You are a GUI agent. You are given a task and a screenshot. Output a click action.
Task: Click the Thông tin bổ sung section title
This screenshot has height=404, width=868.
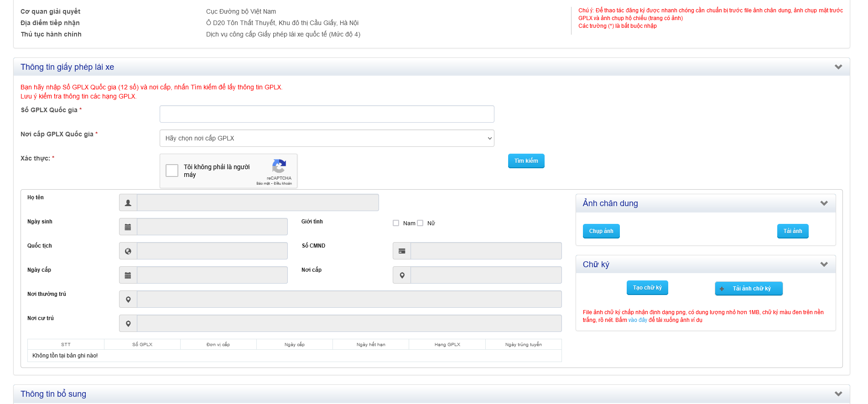[x=53, y=394]
